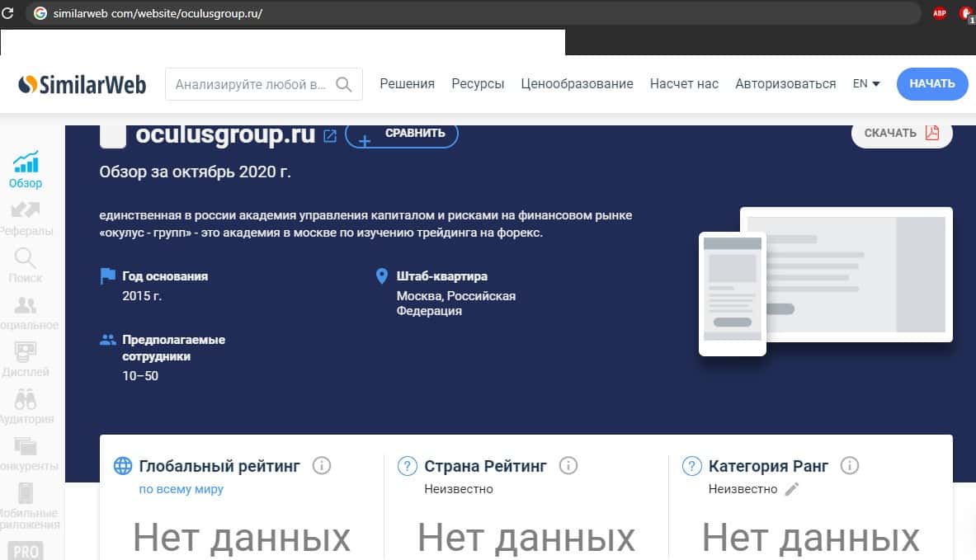Click info icon next to Глобальный рейтинг
The width and height of the screenshot is (976, 560).
coord(322,466)
